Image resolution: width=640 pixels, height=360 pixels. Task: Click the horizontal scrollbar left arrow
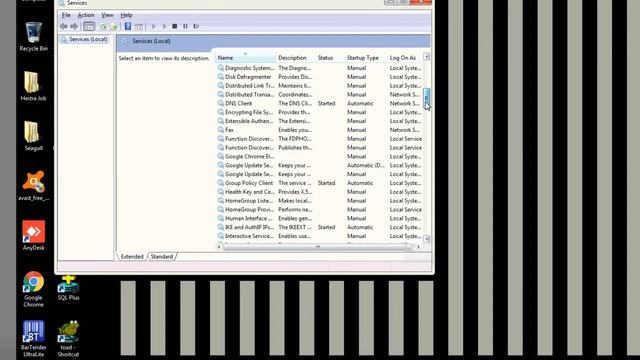click(219, 247)
